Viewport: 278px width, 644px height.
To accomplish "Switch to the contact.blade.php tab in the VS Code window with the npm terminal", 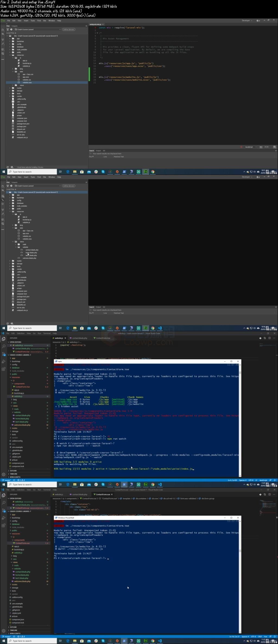I will tap(80, 338).
